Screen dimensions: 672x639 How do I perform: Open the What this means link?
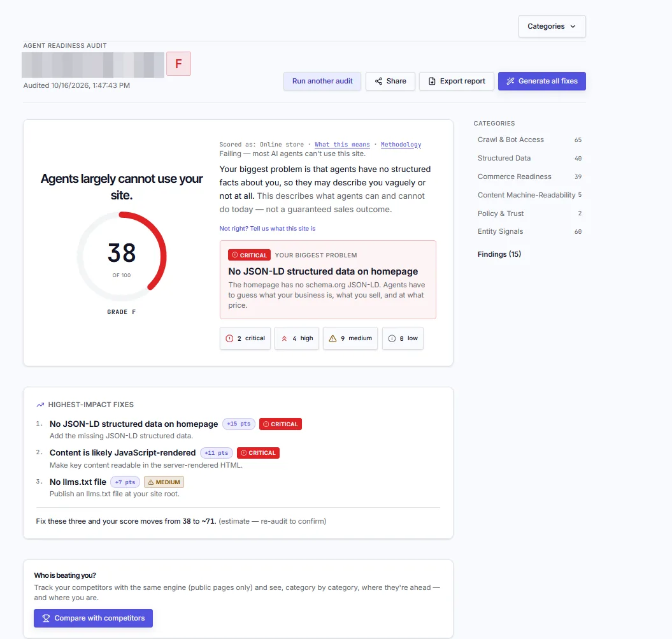tap(342, 145)
